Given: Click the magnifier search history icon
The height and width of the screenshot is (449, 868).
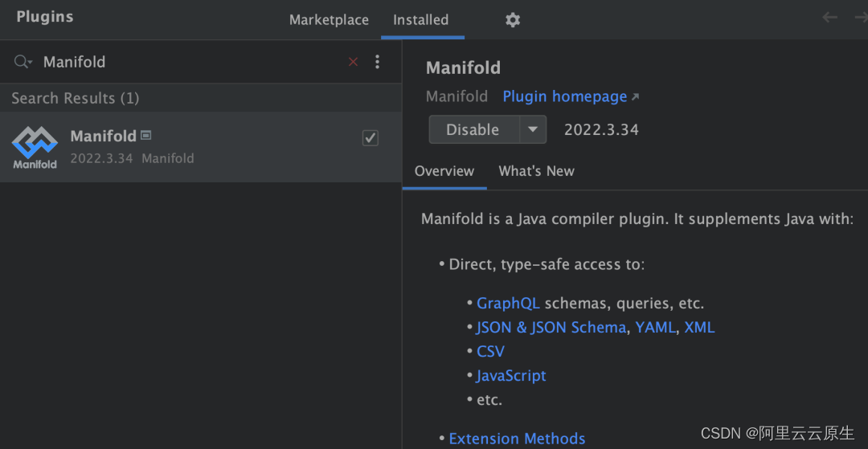Looking at the screenshot, I should 23,62.
